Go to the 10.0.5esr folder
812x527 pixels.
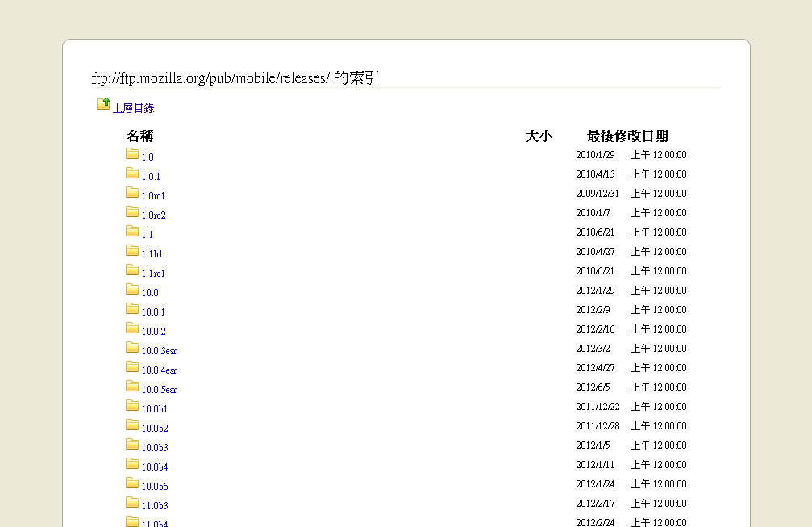pyautogui.click(x=159, y=390)
